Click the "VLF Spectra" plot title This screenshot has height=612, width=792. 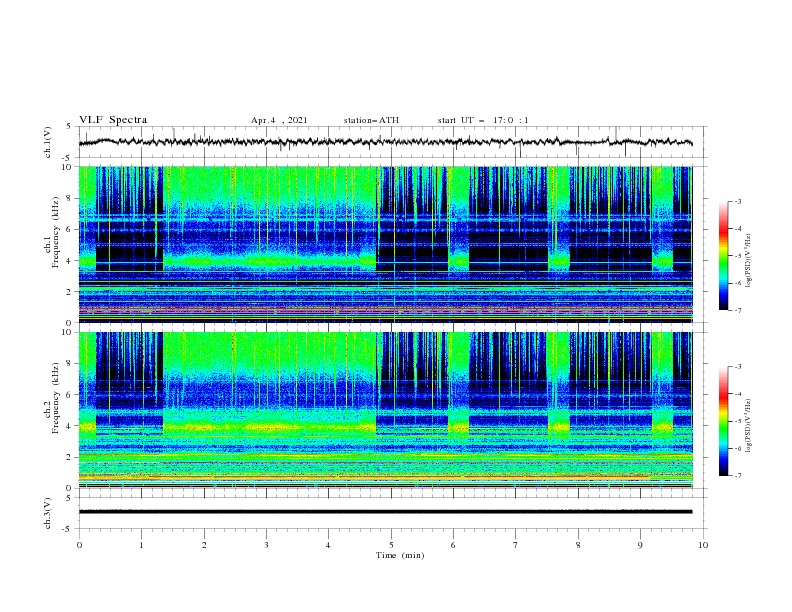point(113,120)
